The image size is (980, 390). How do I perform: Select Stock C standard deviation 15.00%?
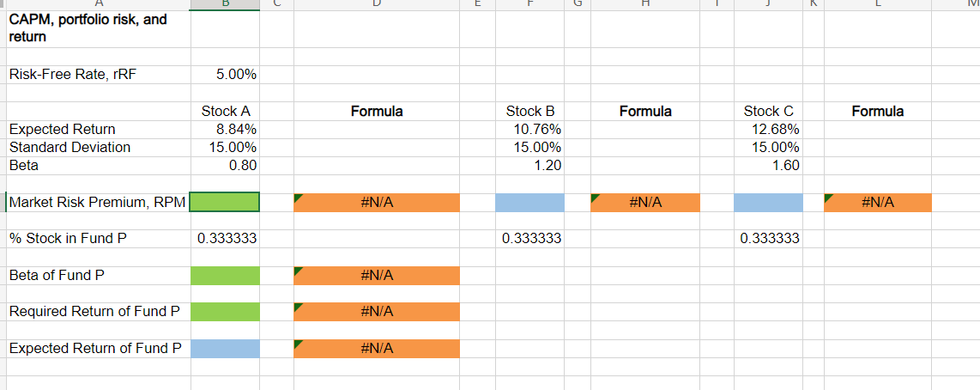(x=768, y=148)
